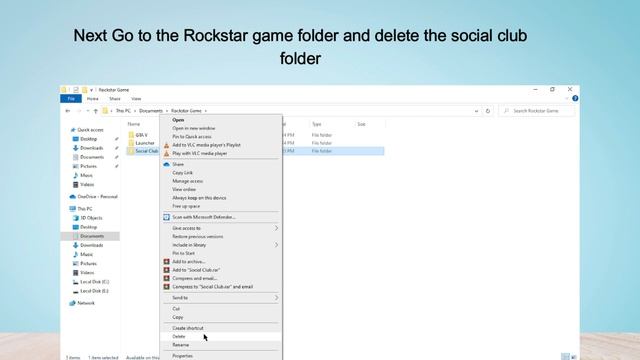Expand the Give access to submenu
The height and width of the screenshot is (360, 640).
(221, 228)
